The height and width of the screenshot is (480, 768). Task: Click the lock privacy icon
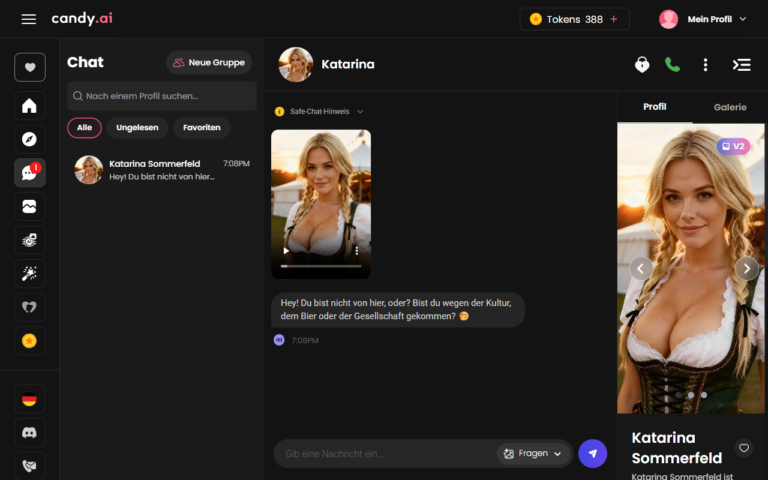point(642,65)
